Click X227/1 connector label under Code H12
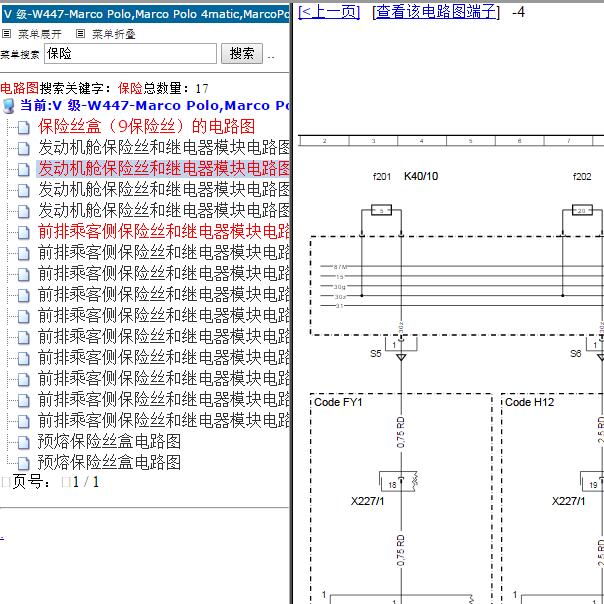This screenshot has width=604, height=604. pyautogui.click(x=568, y=501)
